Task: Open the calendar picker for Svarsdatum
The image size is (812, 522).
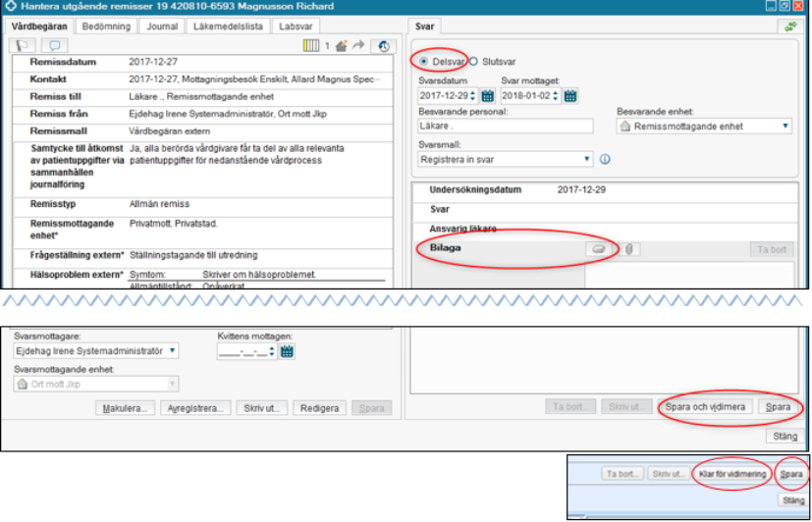Action: click(487, 95)
